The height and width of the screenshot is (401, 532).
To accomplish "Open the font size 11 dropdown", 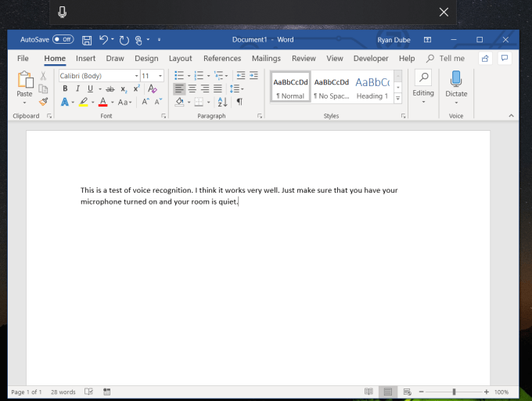I will [x=160, y=76].
